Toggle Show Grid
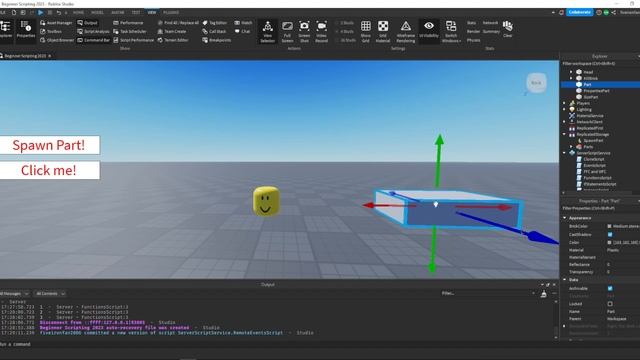Image resolution: width=640 pixels, height=360 pixels. click(x=366, y=31)
